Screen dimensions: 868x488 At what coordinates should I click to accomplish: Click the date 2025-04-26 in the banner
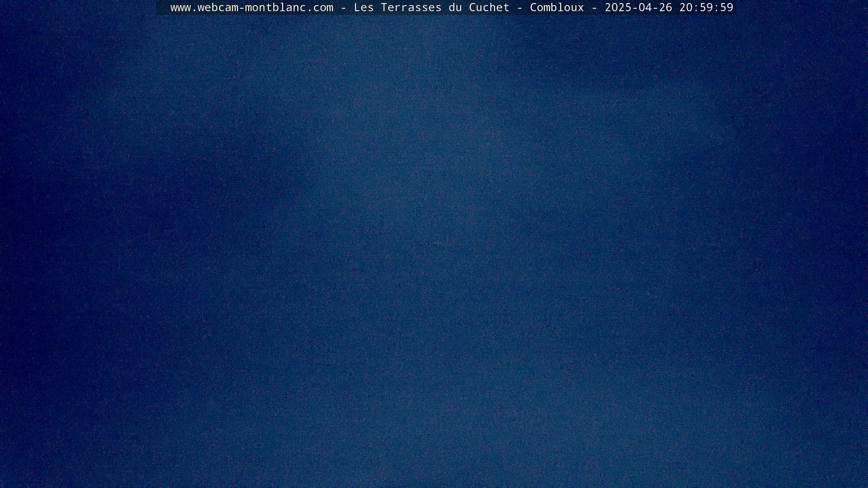[x=638, y=7]
